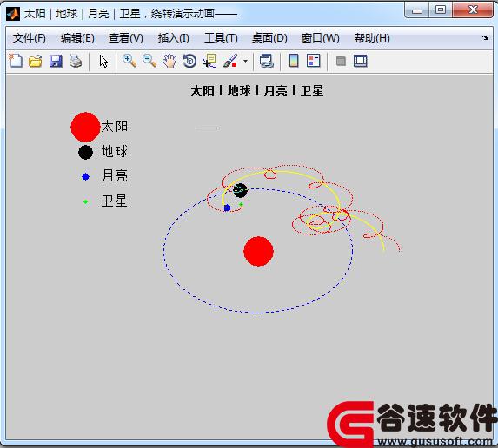Screen dimensions: 498x448
Task: Click the Show Plot Tools icon
Action: tap(361, 61)
